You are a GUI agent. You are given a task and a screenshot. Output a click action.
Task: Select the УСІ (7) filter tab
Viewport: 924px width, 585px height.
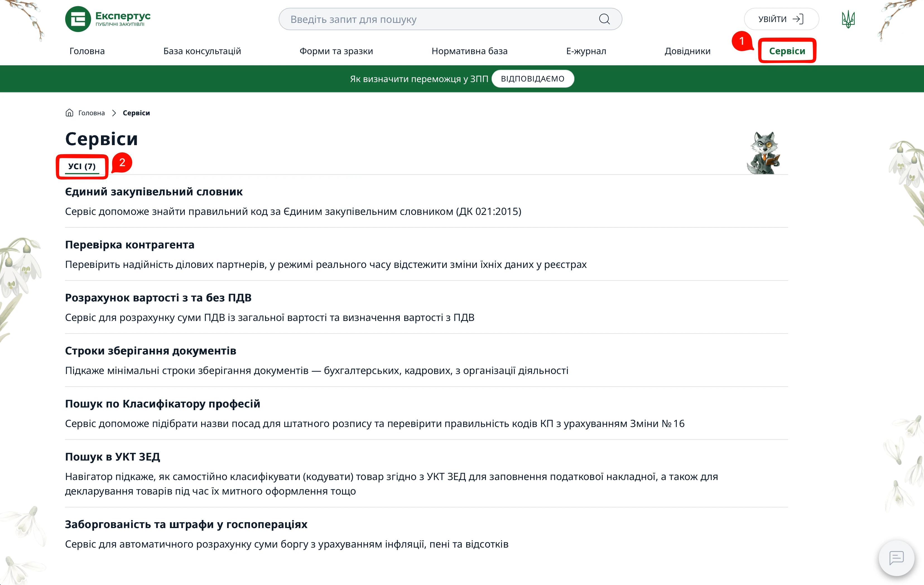pyautogui.click(x=82, y=166)
